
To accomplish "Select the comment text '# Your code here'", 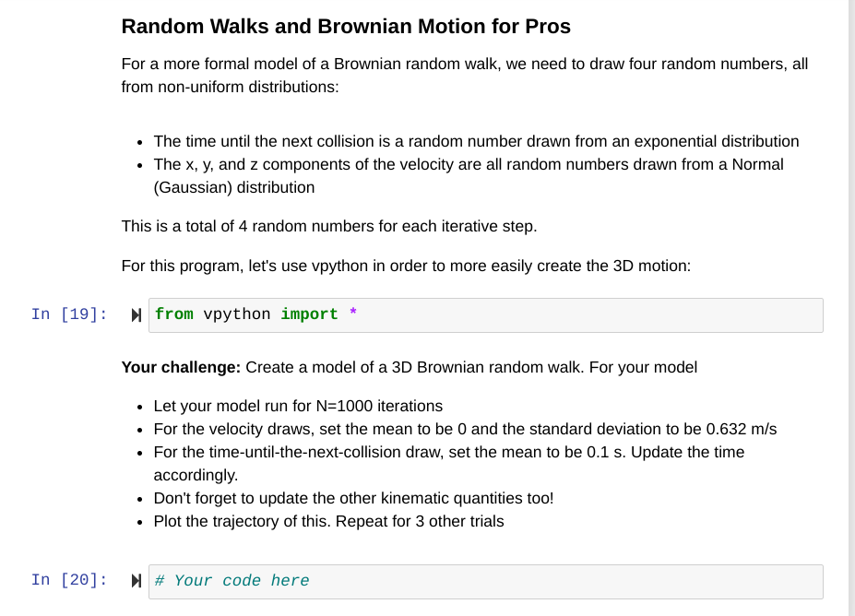I will (x=231, y=581).
